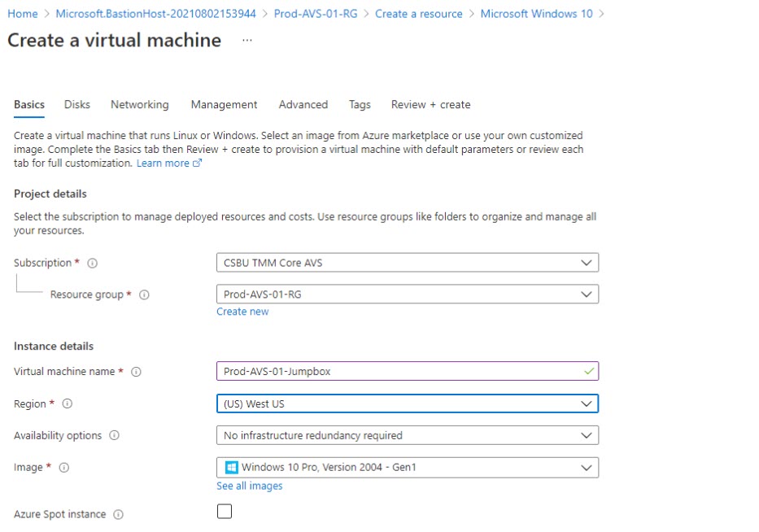Enable the Azure Spot instance checkbox
The image size is (759, 532).
[225, 511]
